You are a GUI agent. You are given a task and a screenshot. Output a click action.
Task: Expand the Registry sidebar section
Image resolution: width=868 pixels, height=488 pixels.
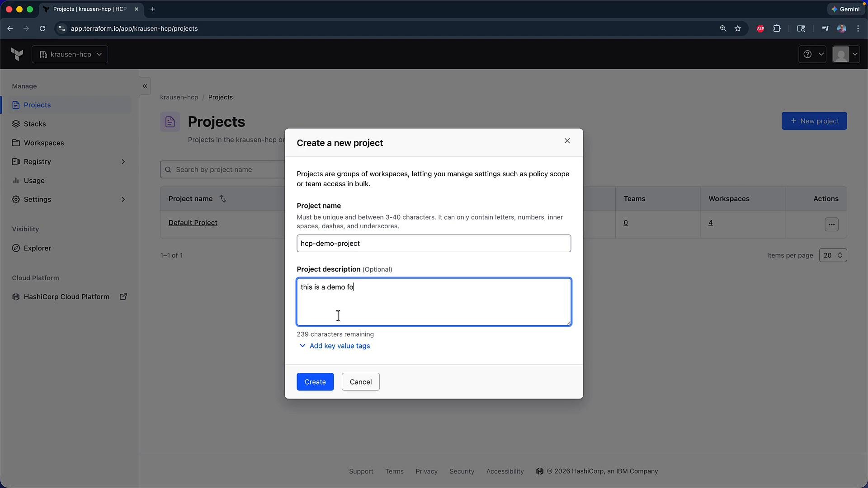pyautogui.click(x=70, y=162)
